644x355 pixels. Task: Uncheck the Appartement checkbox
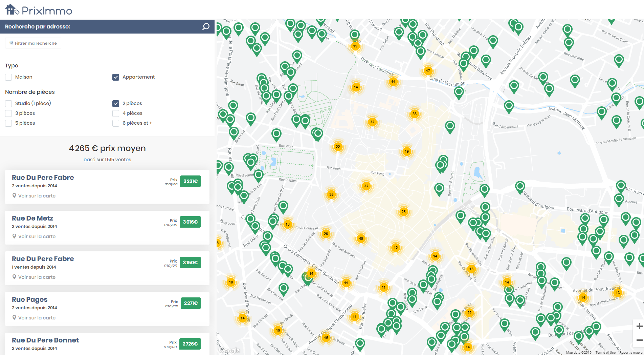116,77
